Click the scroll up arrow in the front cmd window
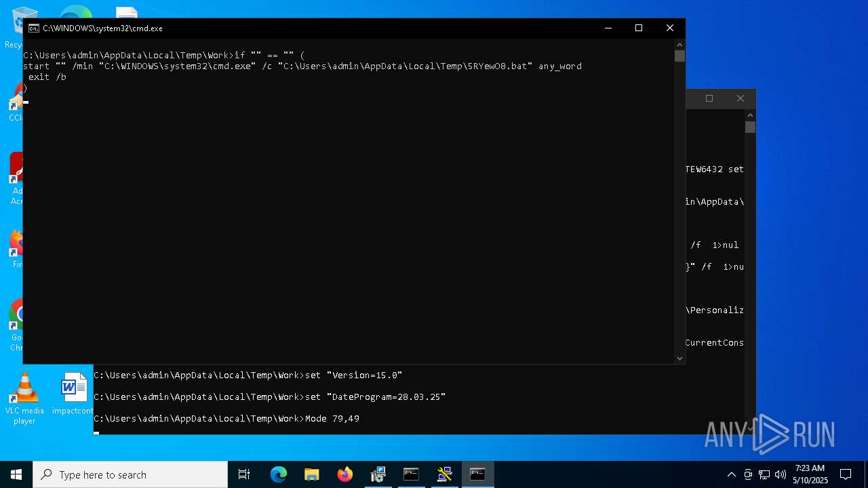Viewport: 868px width, 488px height. pos(679,44)
